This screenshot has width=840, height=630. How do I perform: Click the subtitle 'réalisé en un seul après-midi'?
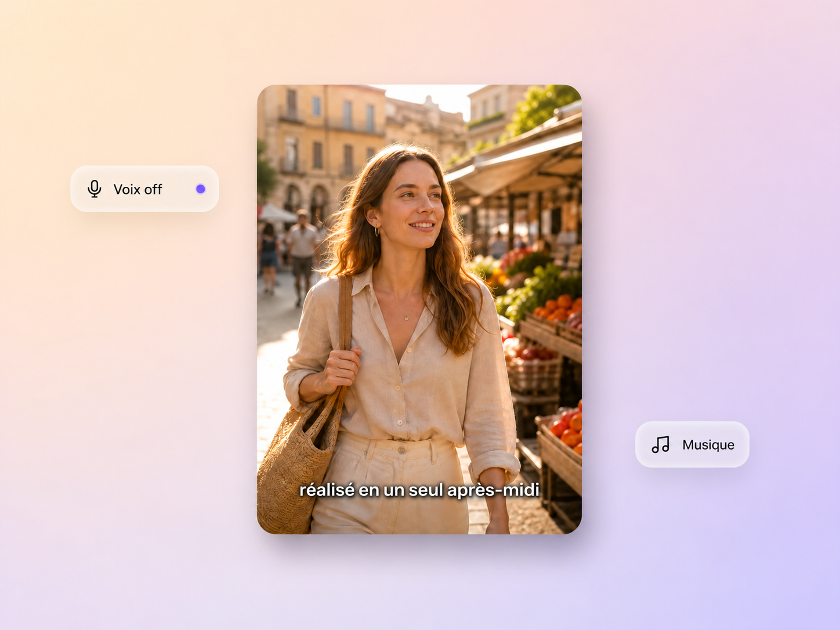419,490
